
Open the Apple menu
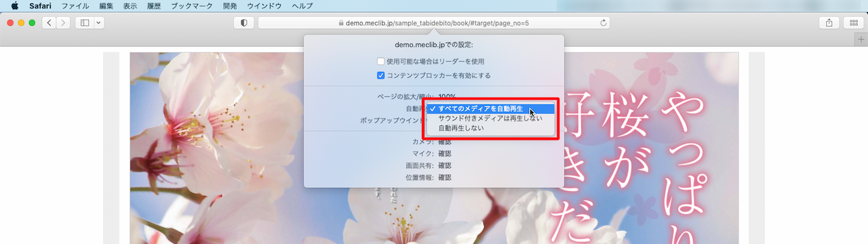[x=14, y=5]
